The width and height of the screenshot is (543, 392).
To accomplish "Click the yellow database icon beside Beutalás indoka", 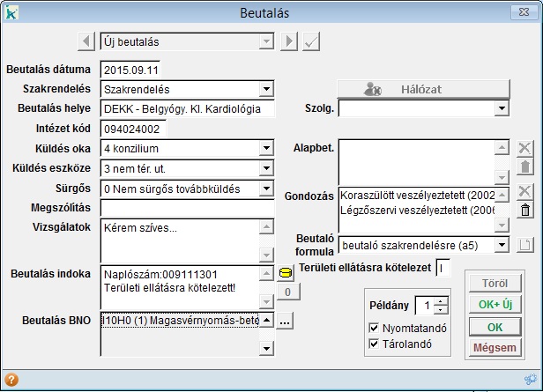I will coord(286,274).
